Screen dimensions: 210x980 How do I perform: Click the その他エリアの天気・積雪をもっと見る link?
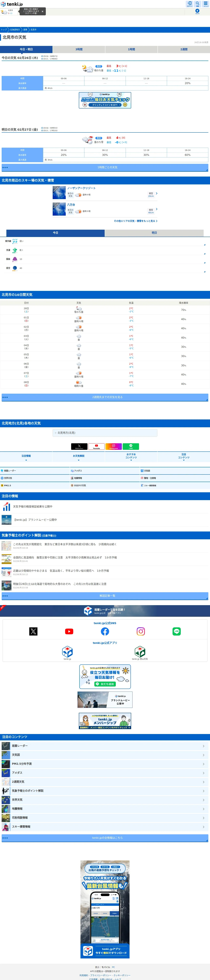click(135, 221)
